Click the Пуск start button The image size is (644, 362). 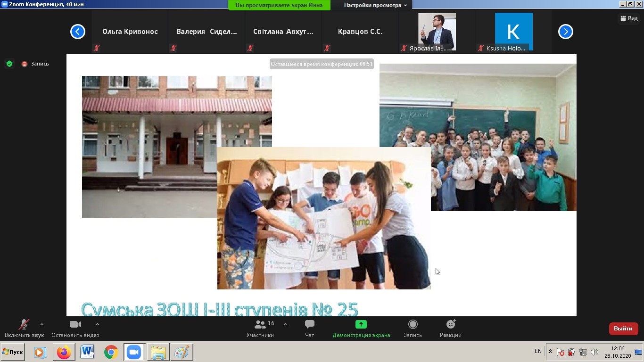pyautogui.click(x=13, y=352)
